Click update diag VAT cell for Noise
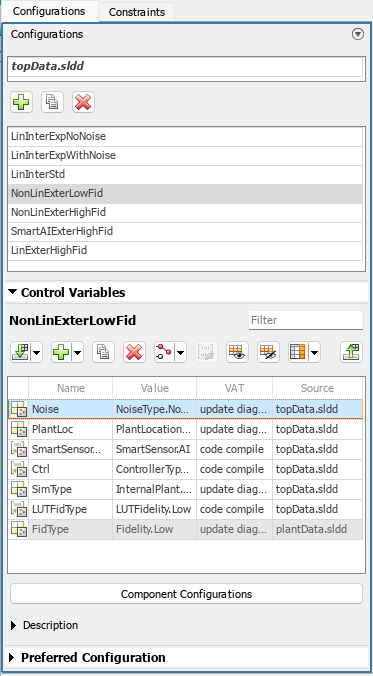This screenshot has width=373, height=676. 235,409
